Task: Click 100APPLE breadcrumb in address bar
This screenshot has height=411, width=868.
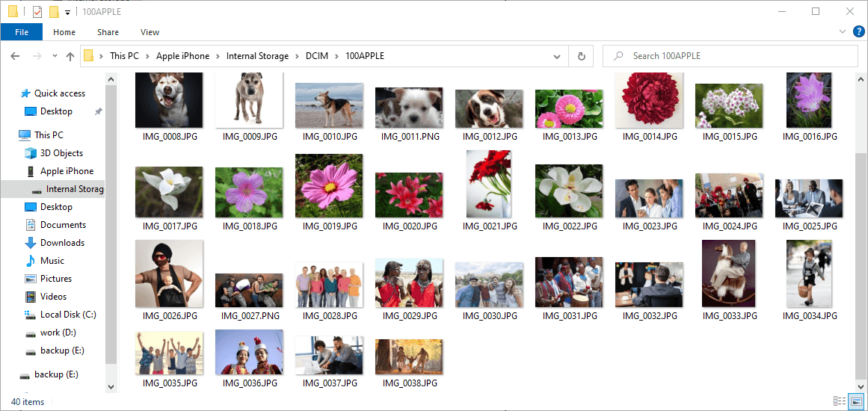Action: 365,56
